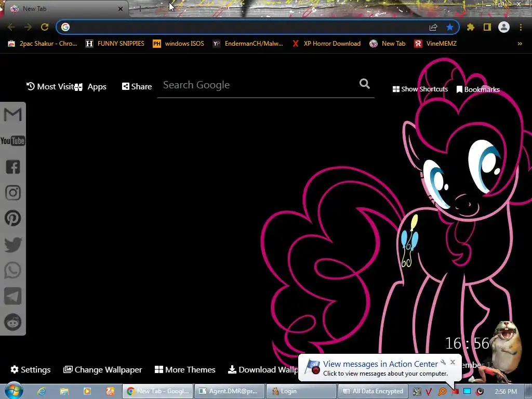Open Reddit from the left sidebar
The width and height of the screenshot is (532, 399).
click(x=13, y=322)
